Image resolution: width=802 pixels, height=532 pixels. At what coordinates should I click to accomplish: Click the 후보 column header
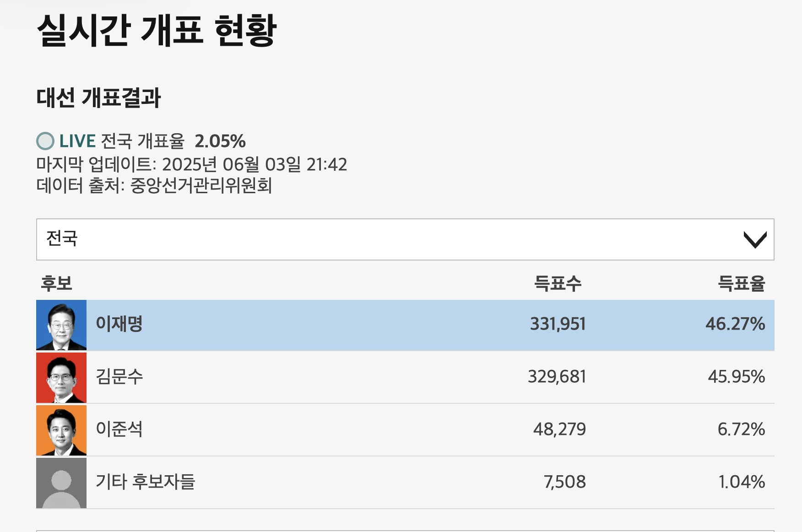tap(56, 283)
